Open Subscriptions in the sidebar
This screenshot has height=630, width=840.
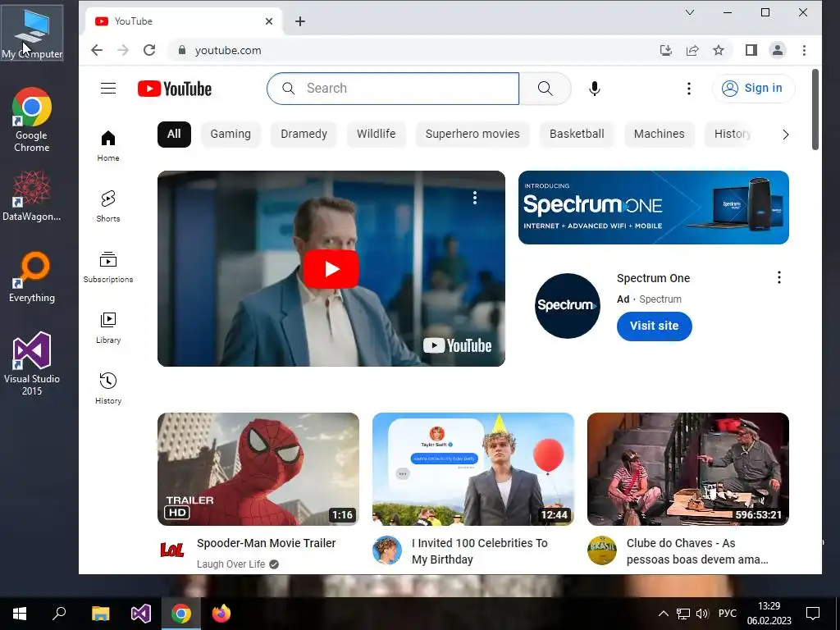(x=108, y=267)
